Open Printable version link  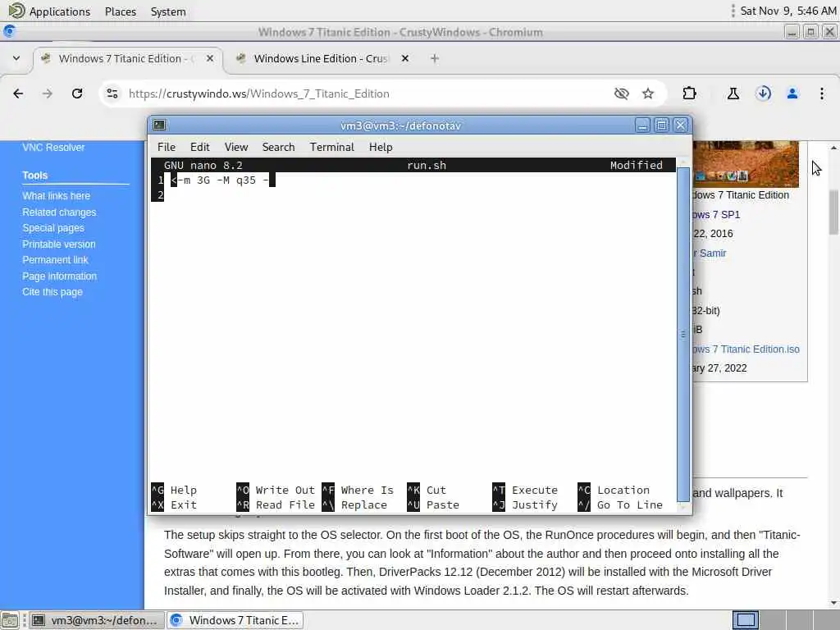click(x=59, y=244)
